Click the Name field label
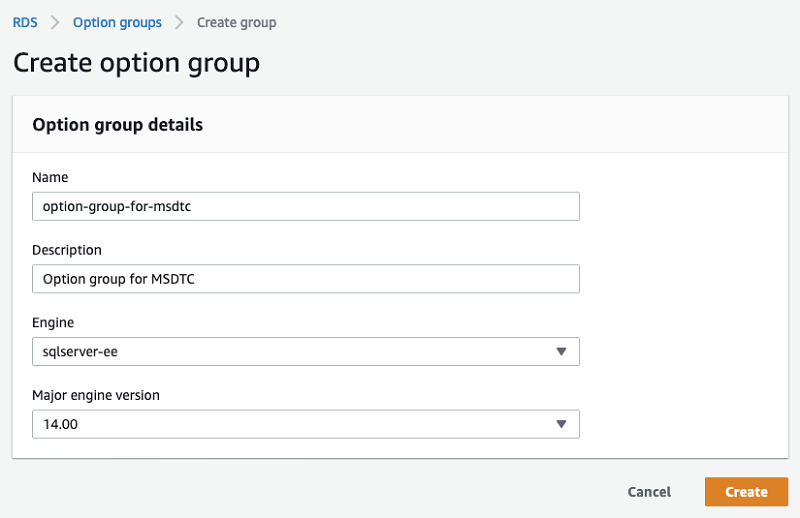This screenshot has width=800, height=518. (x=50, y=177)
